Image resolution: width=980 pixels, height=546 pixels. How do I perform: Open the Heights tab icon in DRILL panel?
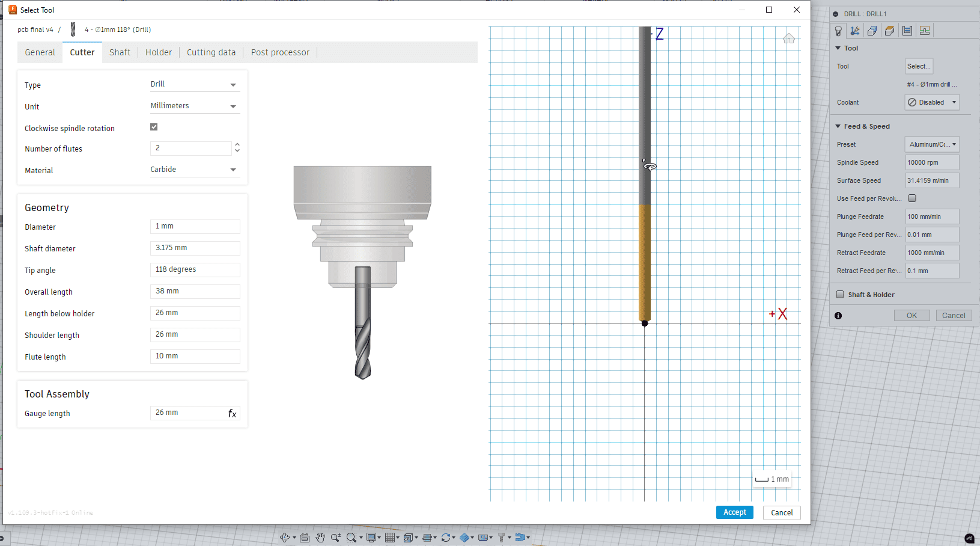[890, 31]
